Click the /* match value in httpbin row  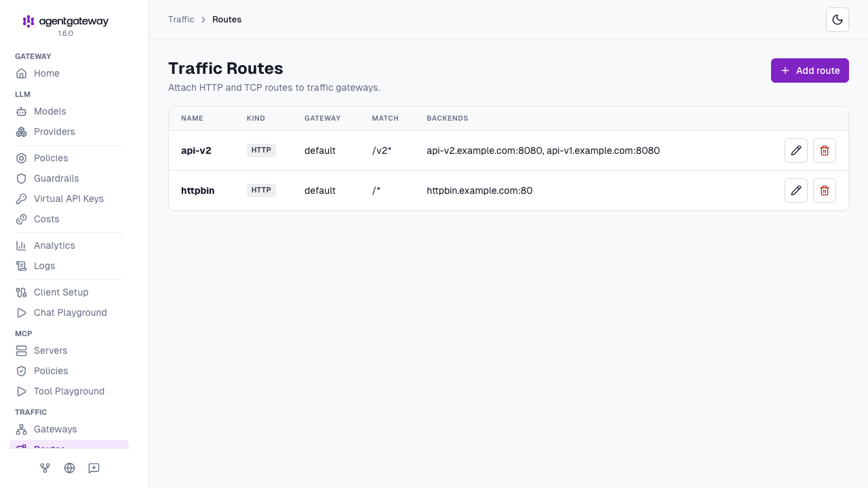[376, 190]
